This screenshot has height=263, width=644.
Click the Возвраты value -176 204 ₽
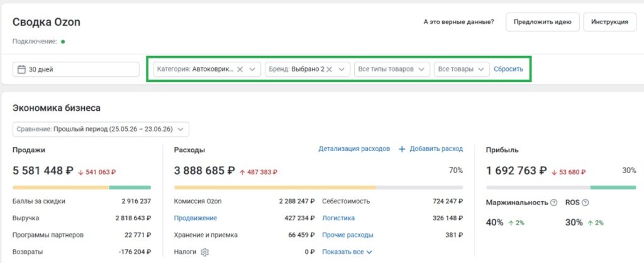pyautogui.click(x=135, y=252)
